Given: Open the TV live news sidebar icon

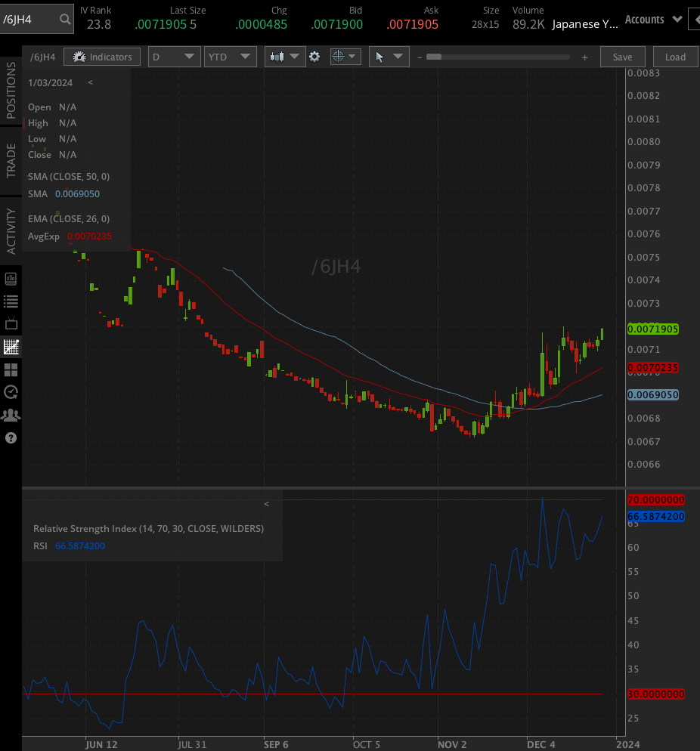Looking at the screenshot, I should click(x=11, y=324).
